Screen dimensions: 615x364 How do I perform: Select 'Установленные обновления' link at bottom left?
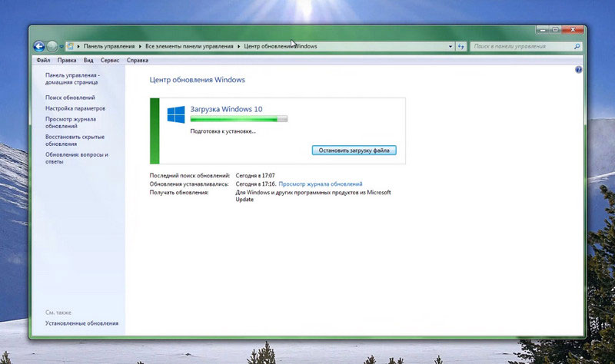click(x=81, y=323)
